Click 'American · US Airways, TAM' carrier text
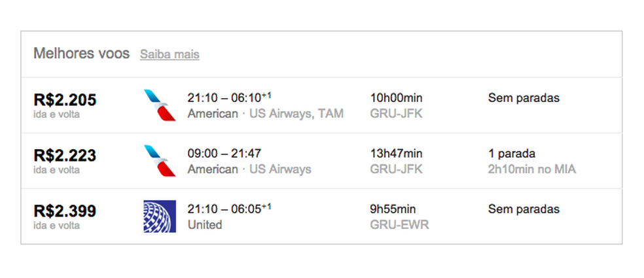The image size is (644, 278). coord(265,114)
